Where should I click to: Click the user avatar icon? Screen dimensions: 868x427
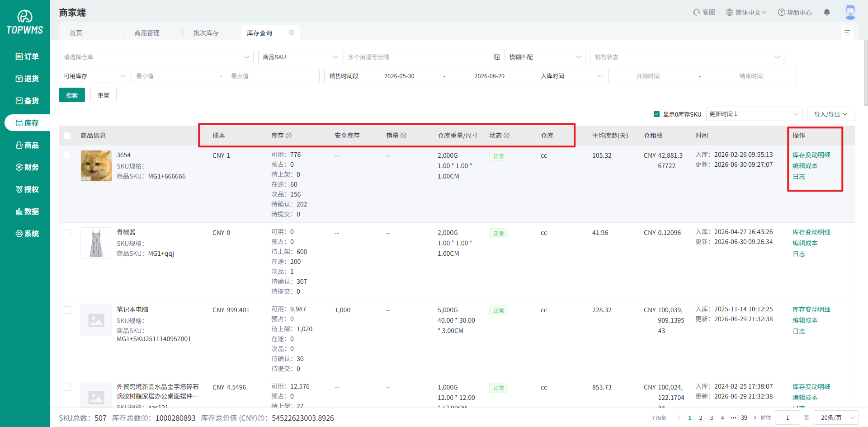850,12
